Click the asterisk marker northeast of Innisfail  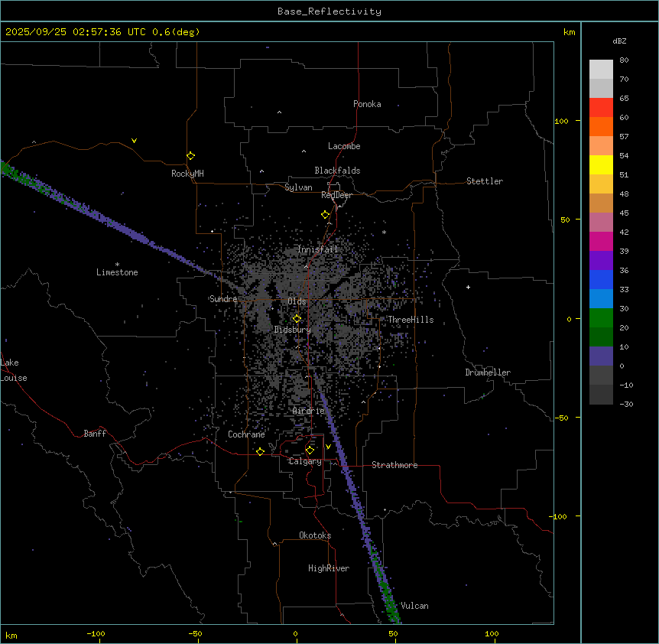pyautogui.click(x=384, y=233)
